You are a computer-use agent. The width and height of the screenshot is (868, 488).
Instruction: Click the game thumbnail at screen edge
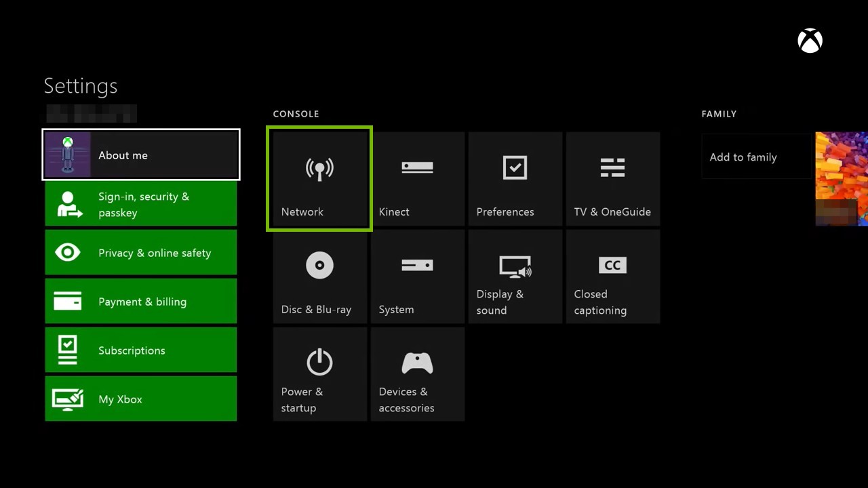[841, 178]
